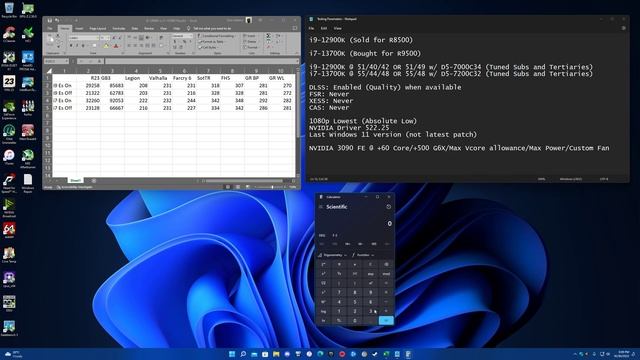Click the Excel formula bar input

(201, 61)
